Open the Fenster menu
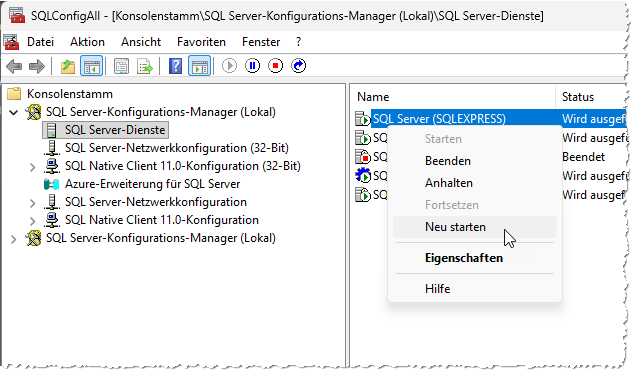This screenshot has width=634, height=374. click(x=261, y=42)
